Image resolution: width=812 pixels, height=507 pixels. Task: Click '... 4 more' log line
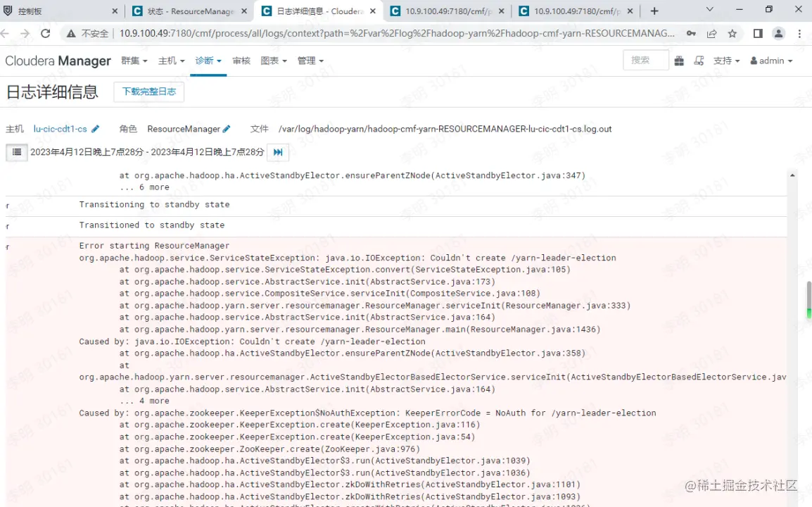coord(144,401)
